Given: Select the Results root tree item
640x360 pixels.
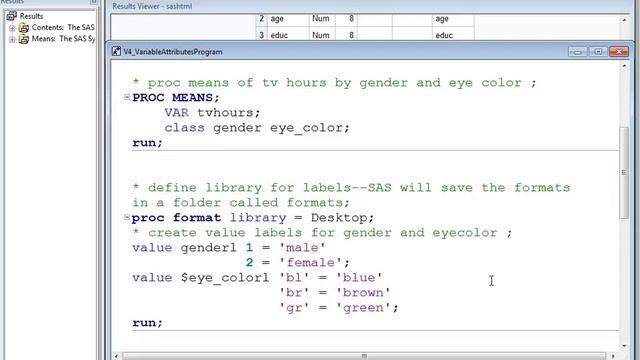Looking at the screenshot, I should 31,16.
